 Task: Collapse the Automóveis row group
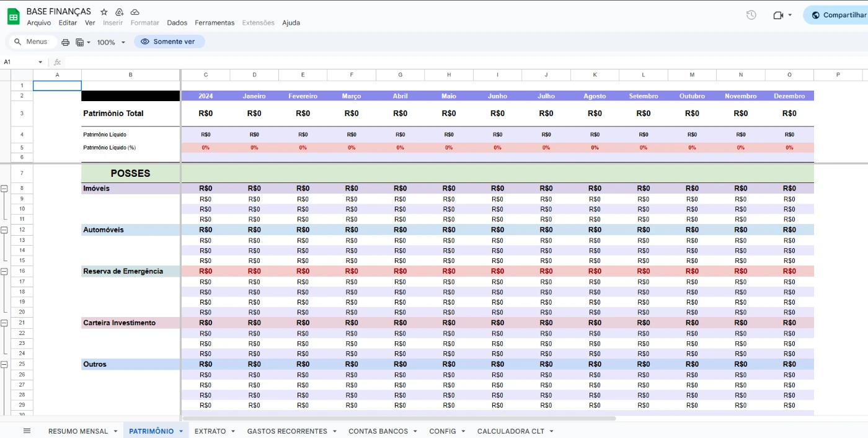(4, 230)
